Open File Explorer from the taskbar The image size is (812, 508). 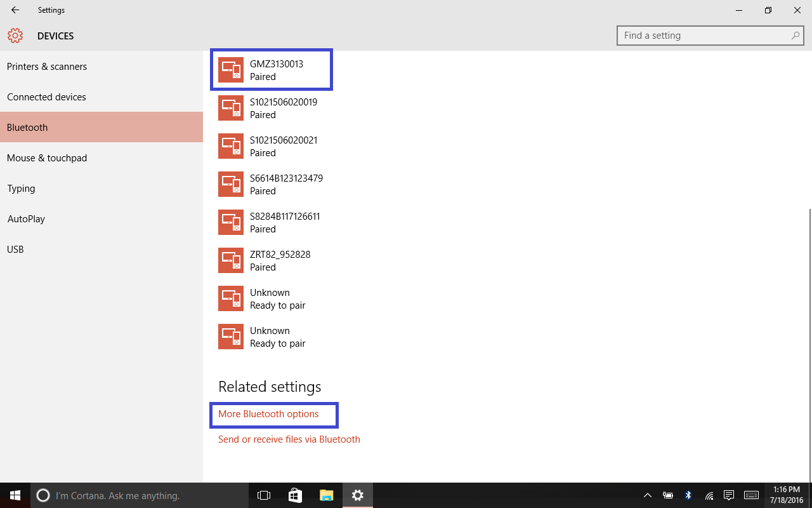[x=326, y=495]
